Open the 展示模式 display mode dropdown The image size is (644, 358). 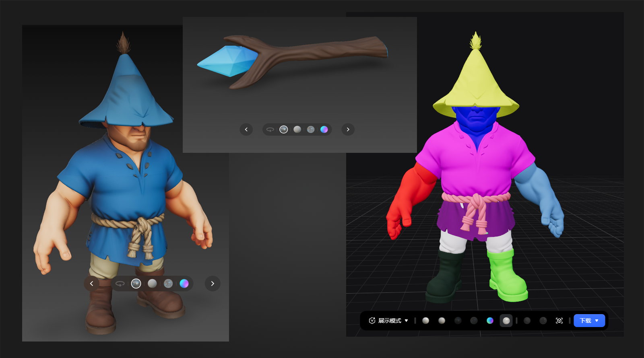[389, 321]
